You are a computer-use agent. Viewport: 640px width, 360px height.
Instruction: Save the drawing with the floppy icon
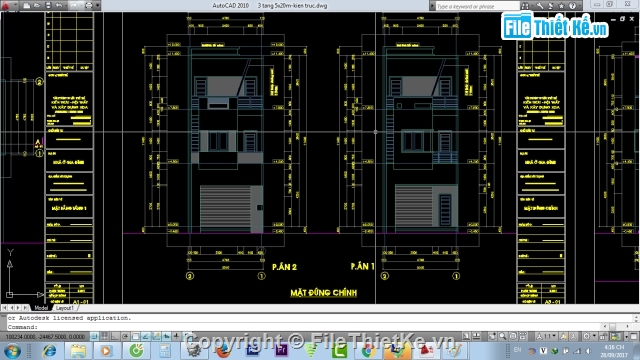48,5
